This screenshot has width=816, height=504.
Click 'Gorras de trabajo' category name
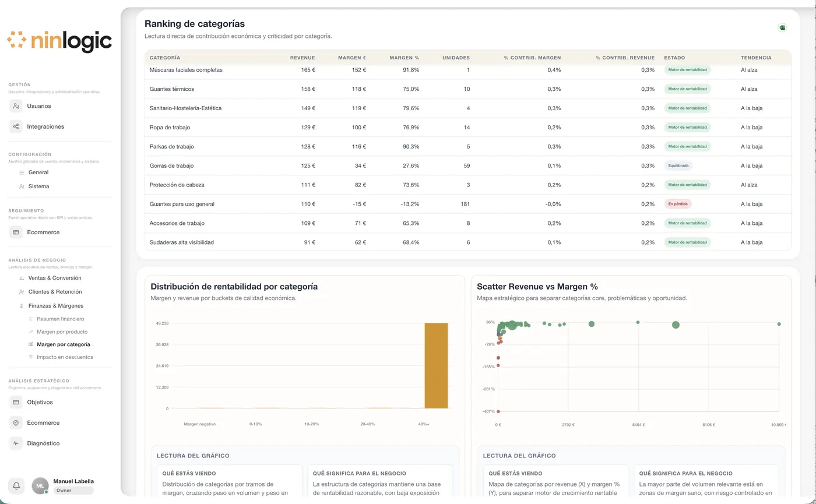pos(172,165)
